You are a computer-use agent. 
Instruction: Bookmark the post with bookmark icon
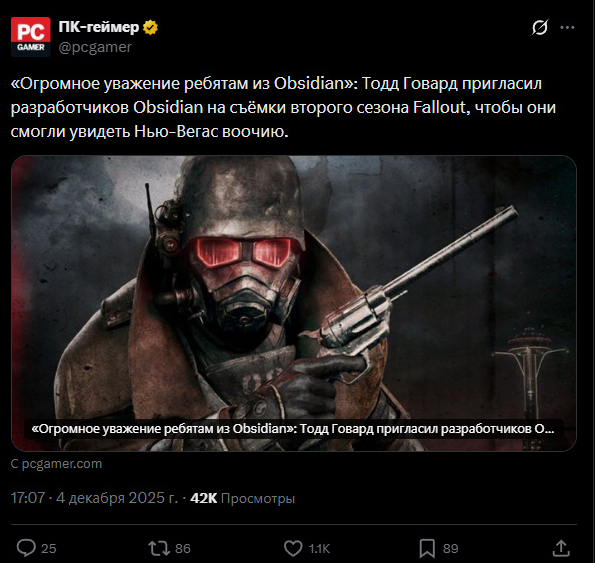click(x=427, y=548)
